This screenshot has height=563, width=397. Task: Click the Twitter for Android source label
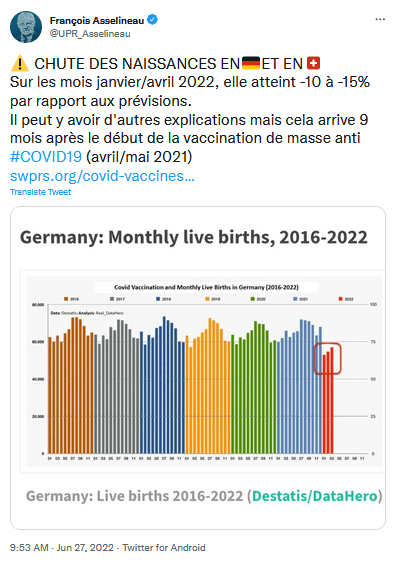164,548
